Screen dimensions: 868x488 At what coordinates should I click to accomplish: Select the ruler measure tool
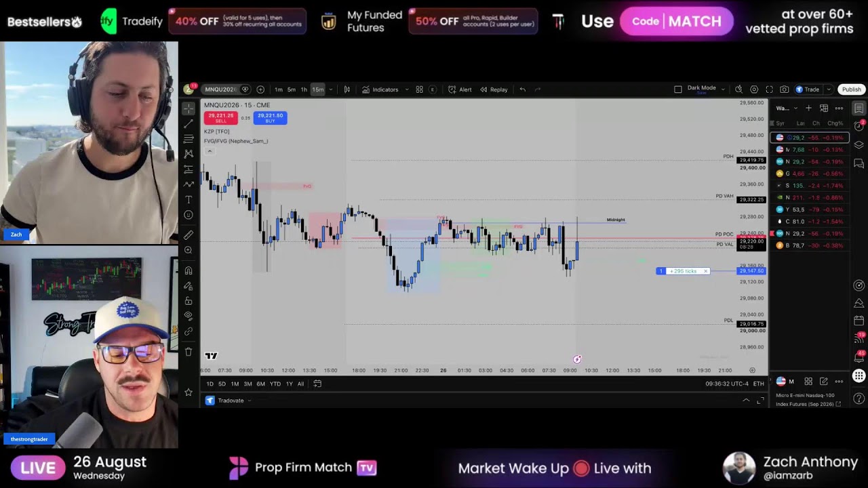(x=189, y=235)
